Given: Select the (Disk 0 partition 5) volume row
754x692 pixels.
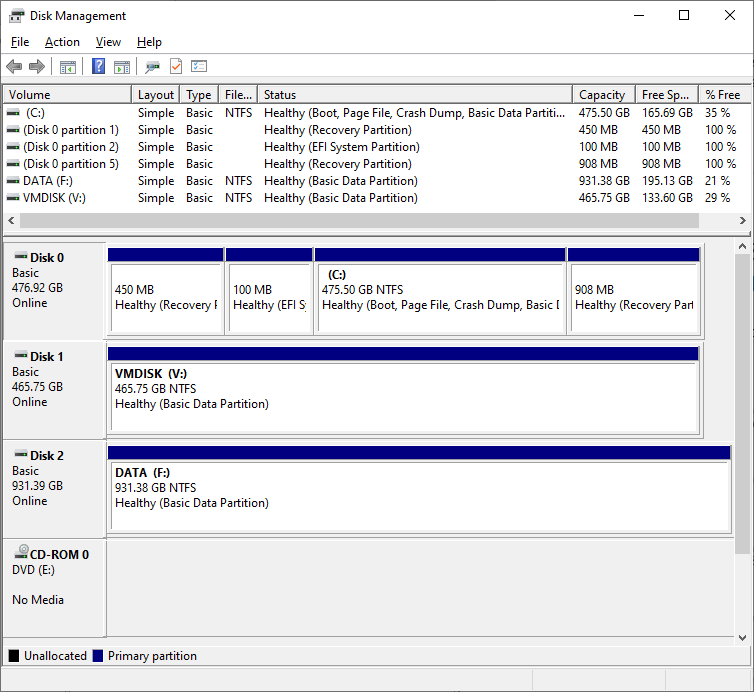Looking at the screenshot, I should click(x=377, y=164).
